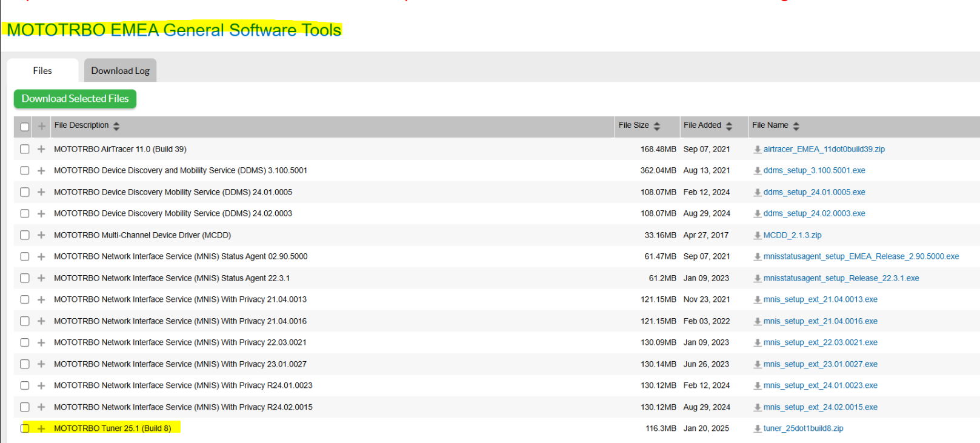The width and height of the screenshot is (980, 443).
Task: Select checkbox for DDMS 24.02.0003 row
Action: tap(25, 214)
